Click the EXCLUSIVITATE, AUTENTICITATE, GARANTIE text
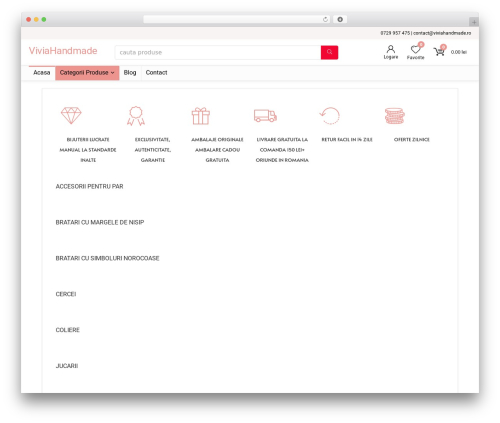 [x=153, y=150]
